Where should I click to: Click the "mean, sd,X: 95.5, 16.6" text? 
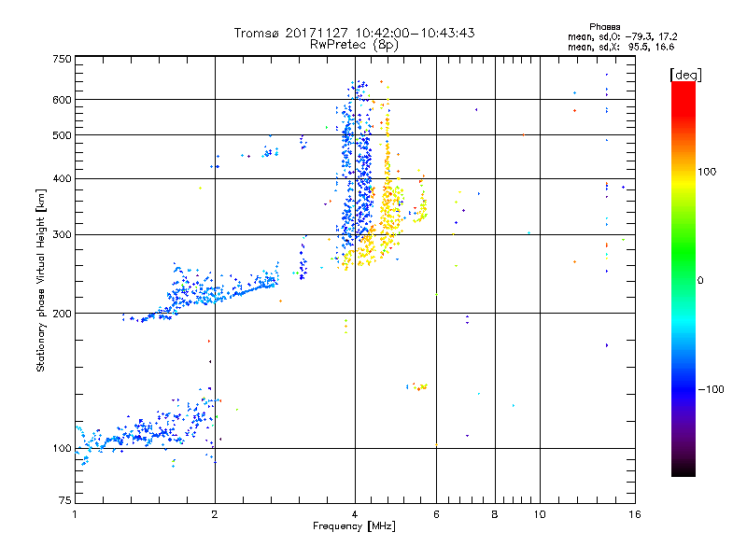coord(621,47)
